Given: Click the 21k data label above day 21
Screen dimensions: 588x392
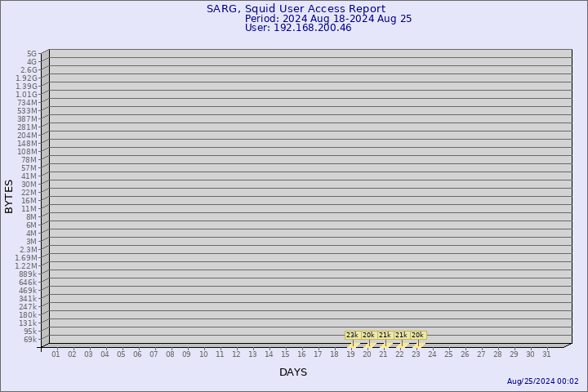Looking at the screenshot, I should click(x=385, y=335).
